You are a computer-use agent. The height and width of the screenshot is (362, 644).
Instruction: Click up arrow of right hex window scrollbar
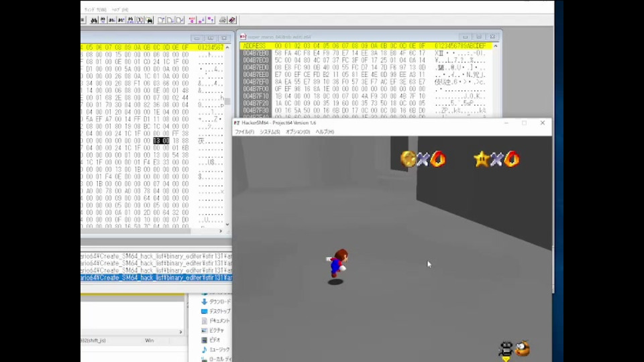[496, 46]
